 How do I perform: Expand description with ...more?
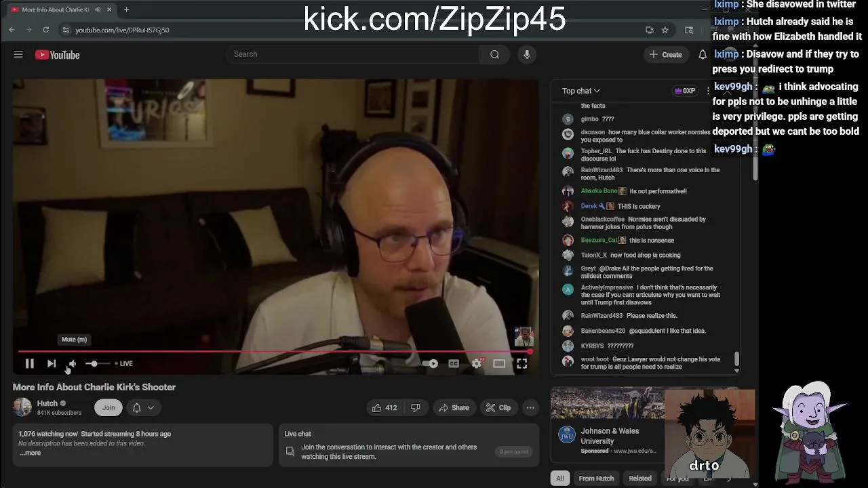[31, 453]
